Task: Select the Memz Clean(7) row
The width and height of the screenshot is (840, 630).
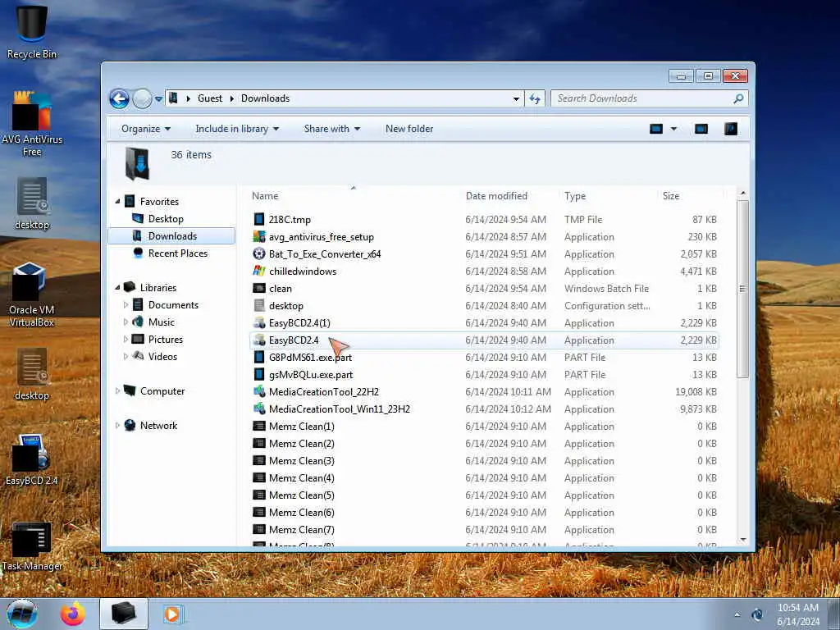Action: pyautogui.click(x=484, y=529)
